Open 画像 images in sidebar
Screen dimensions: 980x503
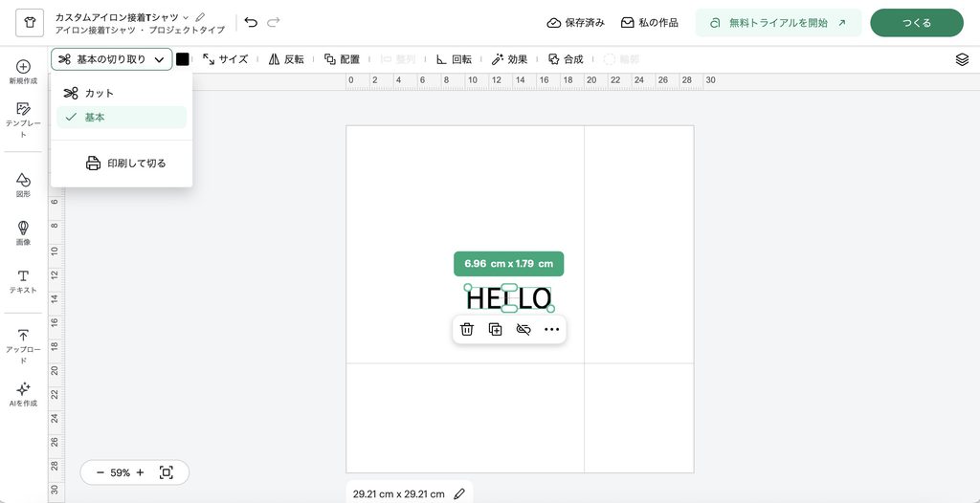point(23,232)
